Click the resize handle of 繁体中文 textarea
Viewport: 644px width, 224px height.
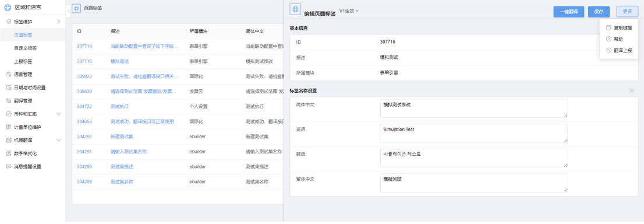click(565, 190)
